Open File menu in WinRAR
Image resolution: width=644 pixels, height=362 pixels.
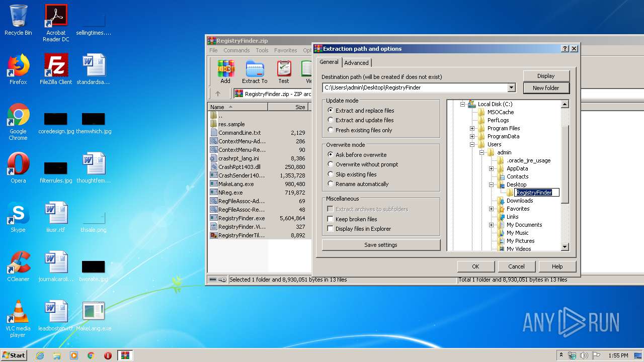coord(214,50)
